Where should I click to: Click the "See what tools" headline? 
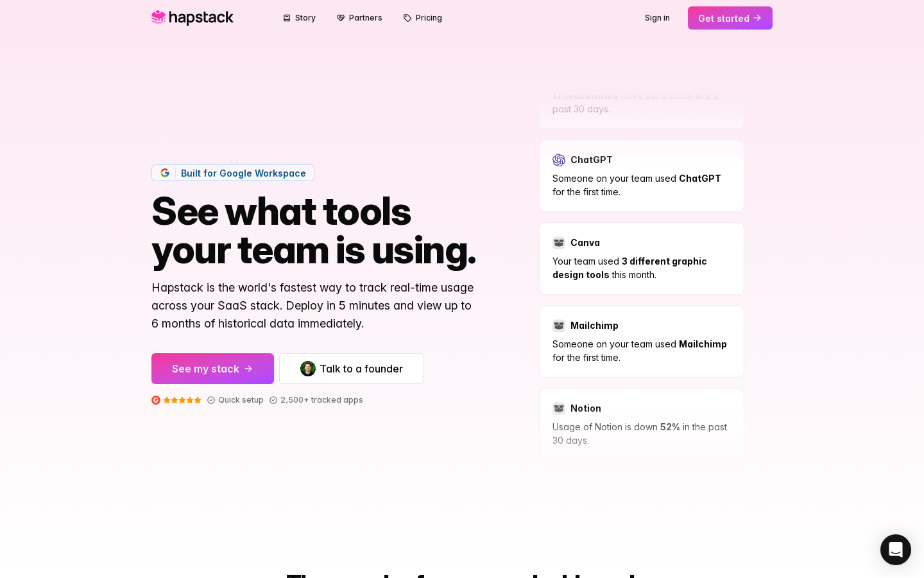coord(281,211)
